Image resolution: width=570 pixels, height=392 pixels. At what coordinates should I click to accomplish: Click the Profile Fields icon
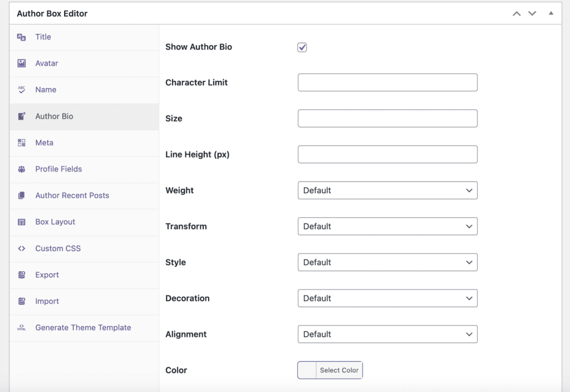pyautogui.click(x=22, y=169)
